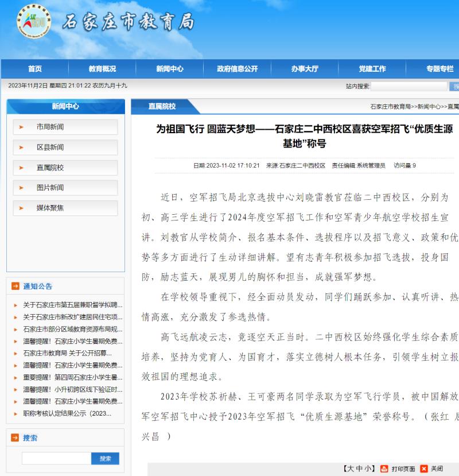The width and height of the screenshot is (459, 476).
Task: Focus the sidebar search text box
Action: pos(56,458)
